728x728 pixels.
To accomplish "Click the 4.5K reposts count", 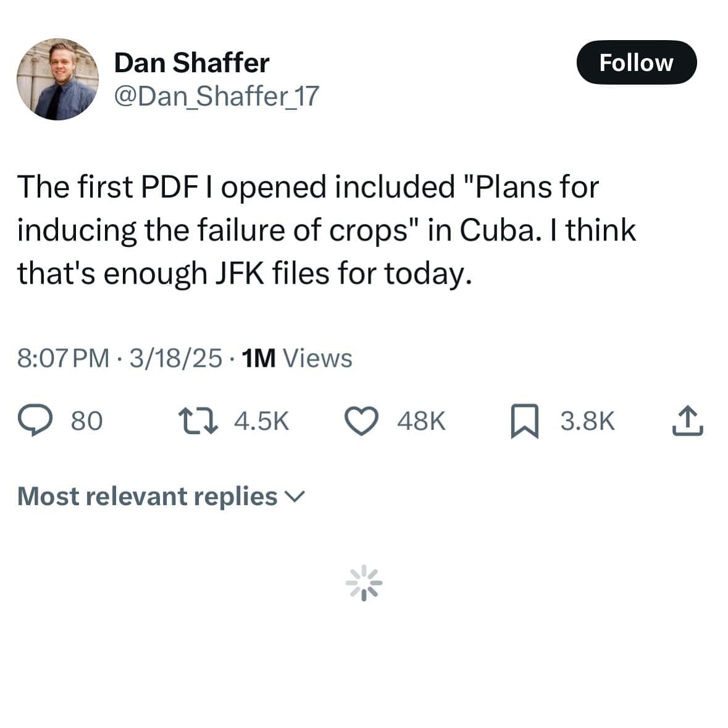I will pos(262,421).
